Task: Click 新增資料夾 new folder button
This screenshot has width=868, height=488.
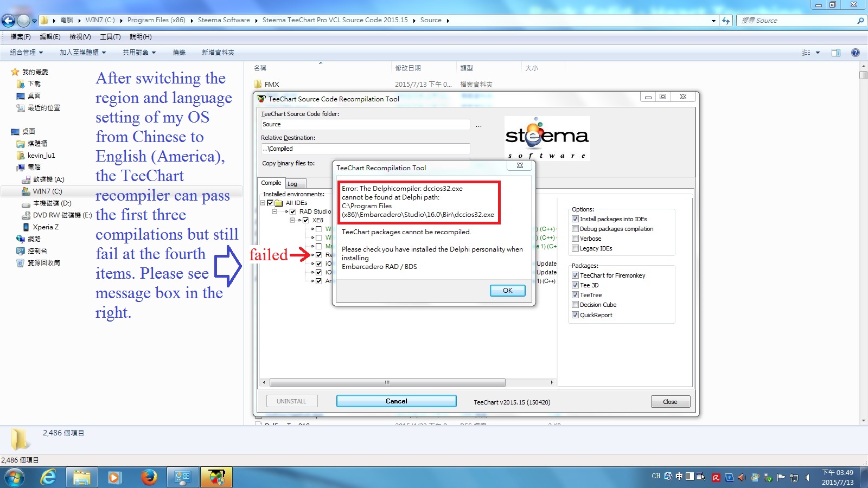Action: point(218,53)
